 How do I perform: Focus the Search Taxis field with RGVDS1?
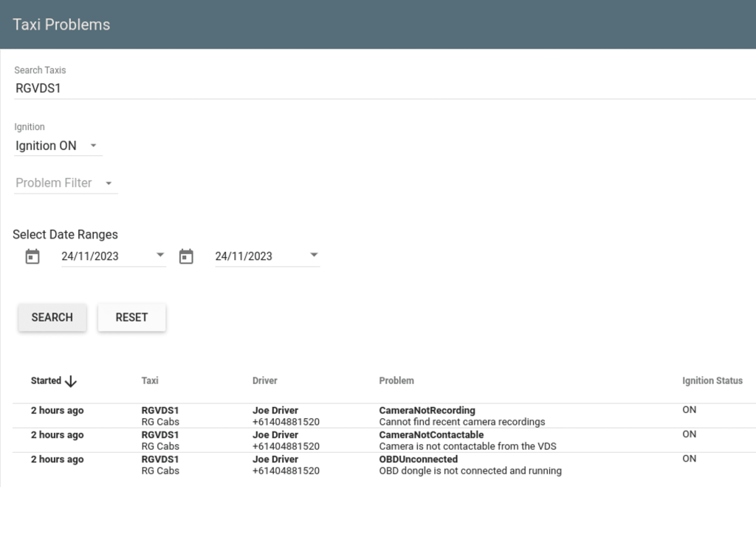(x=385, y=89)
